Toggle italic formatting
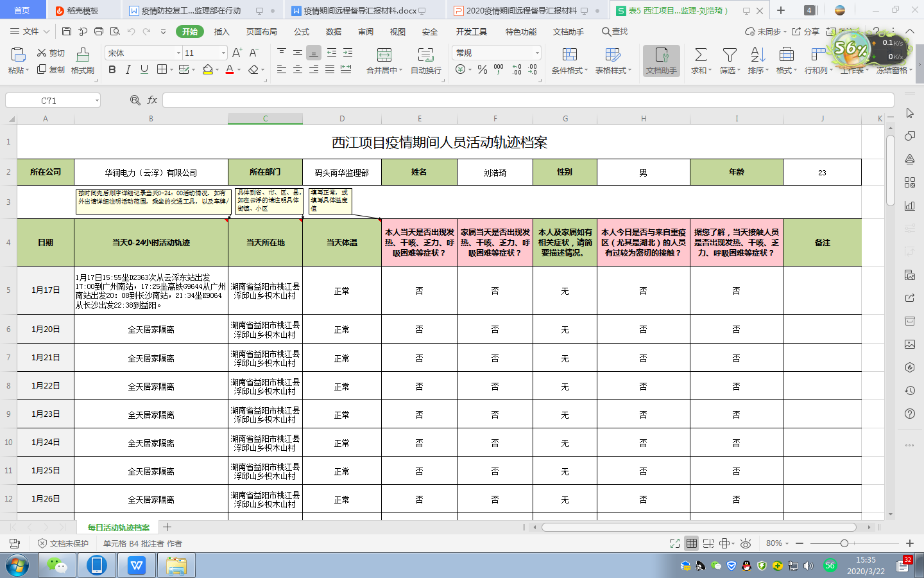The height and width of the screenshot is (578, 924). pyautogui.click(x=128, y=69)
